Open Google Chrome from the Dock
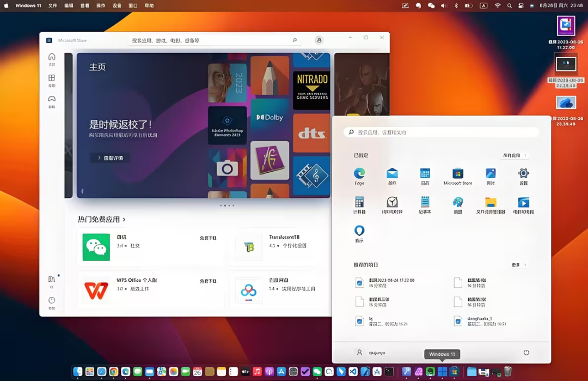 pos(114,372)
